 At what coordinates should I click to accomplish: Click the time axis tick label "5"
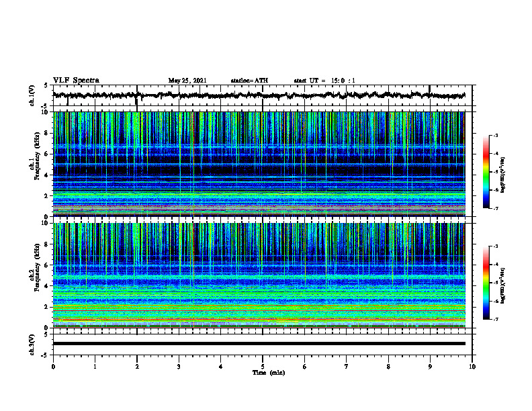click(263, 367)
